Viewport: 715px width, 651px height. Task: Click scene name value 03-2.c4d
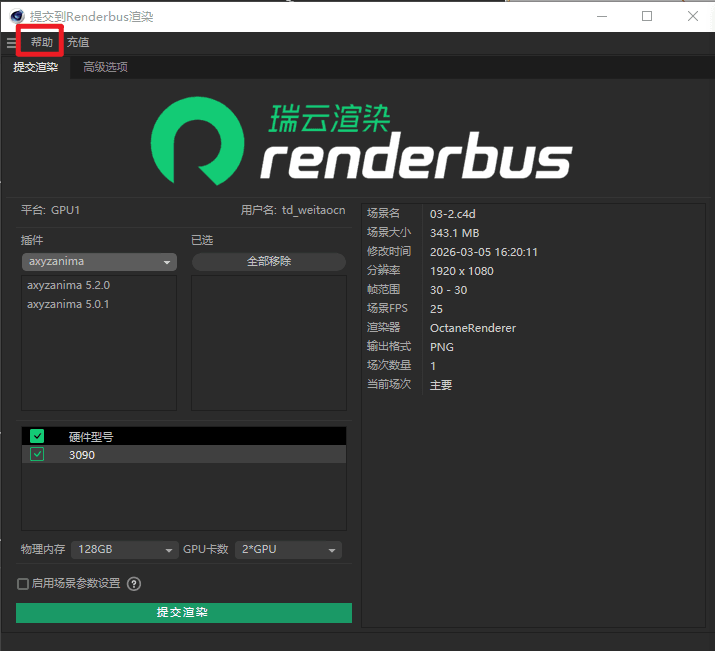pos(452,214)
